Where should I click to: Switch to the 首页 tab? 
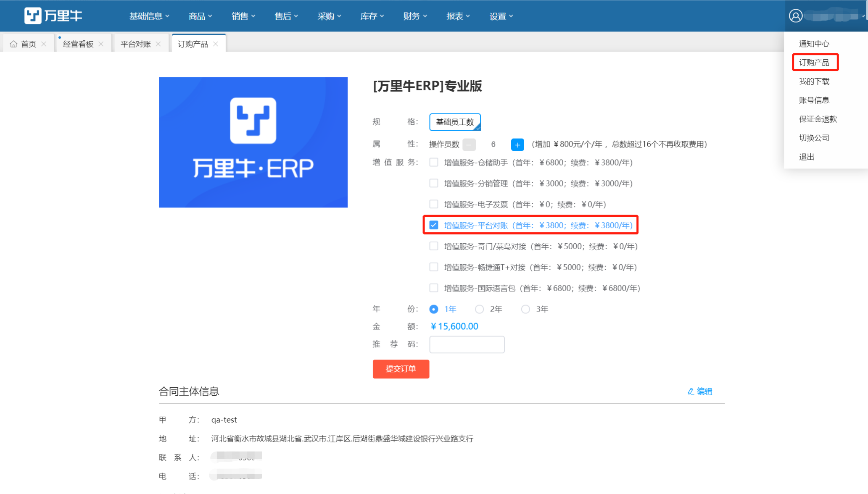[28, 44]
